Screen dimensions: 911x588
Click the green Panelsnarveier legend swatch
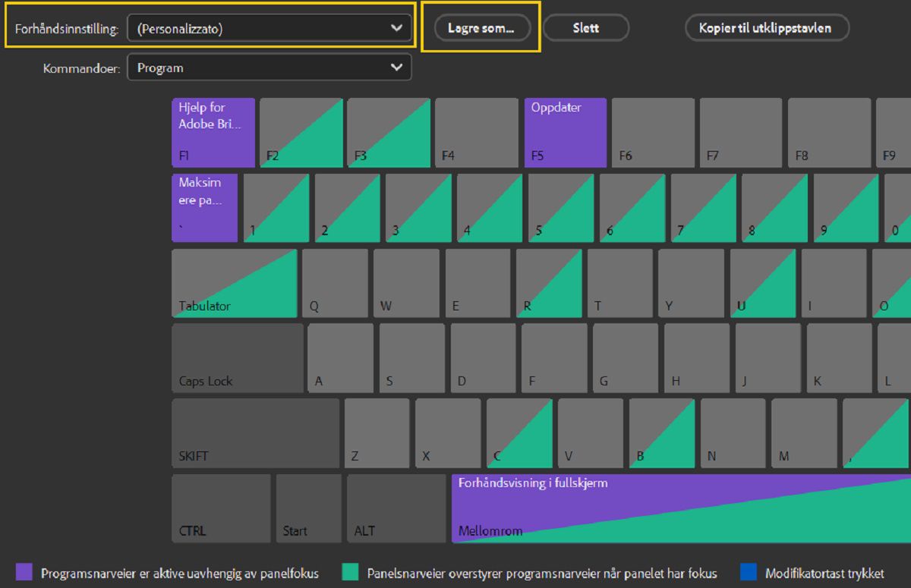pyautogui.click(x=351, y=571)
